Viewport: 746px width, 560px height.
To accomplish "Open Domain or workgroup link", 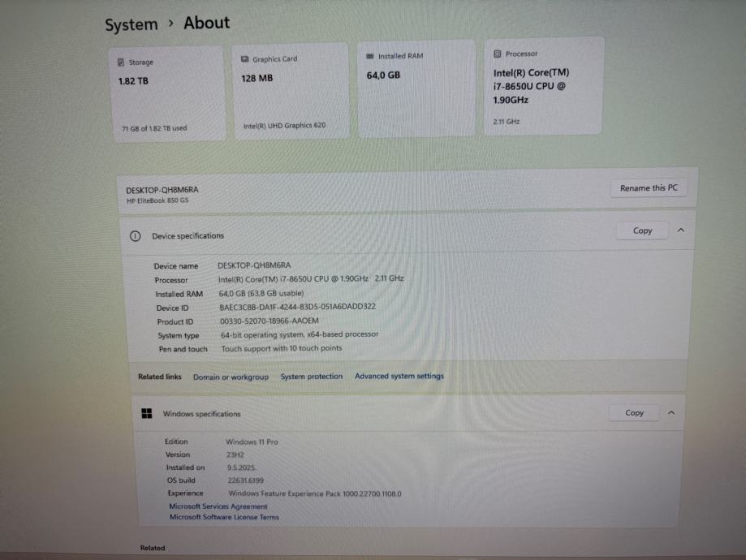I will (231, 377).
